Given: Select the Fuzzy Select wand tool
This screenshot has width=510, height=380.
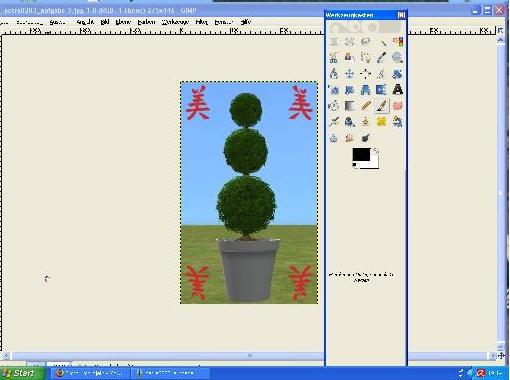Looking at the screenshot, I should point(382,42).
